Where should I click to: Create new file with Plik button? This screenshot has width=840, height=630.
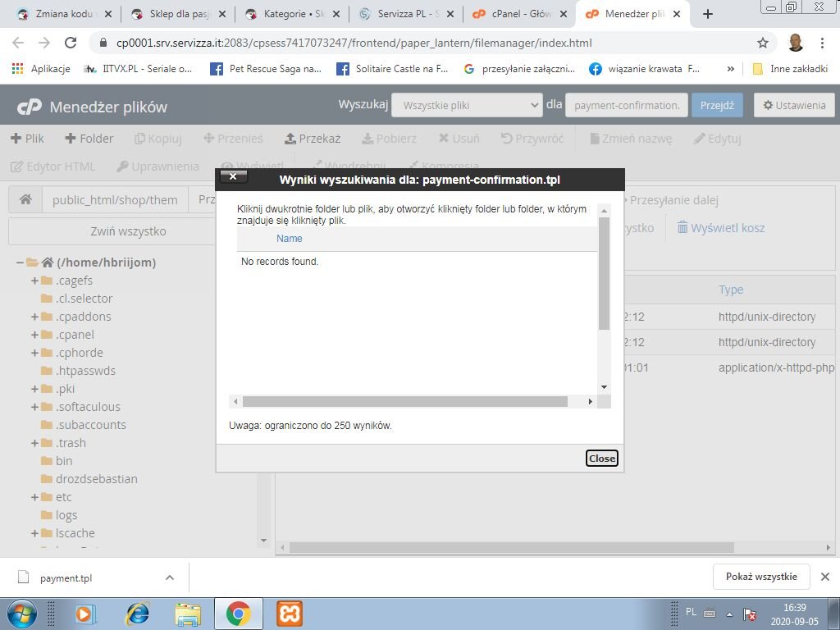coord(27,138)
